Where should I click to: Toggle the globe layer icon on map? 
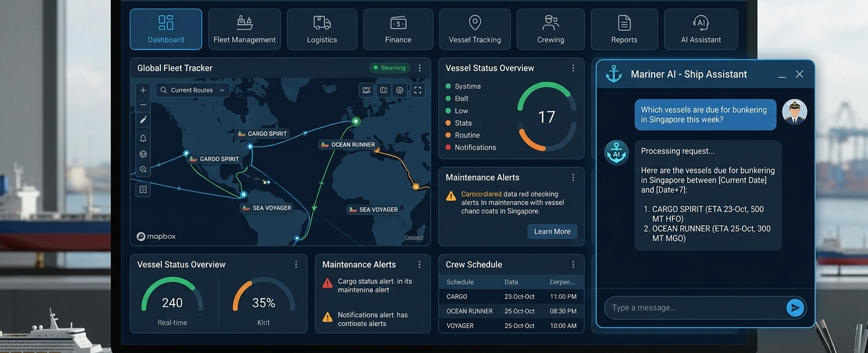click(143, 154)
